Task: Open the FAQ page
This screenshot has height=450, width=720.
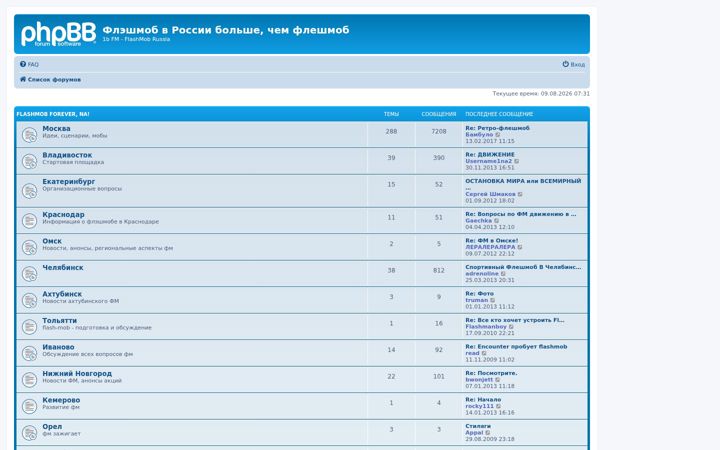Action: pyautogui.click(x=29, y=64)
